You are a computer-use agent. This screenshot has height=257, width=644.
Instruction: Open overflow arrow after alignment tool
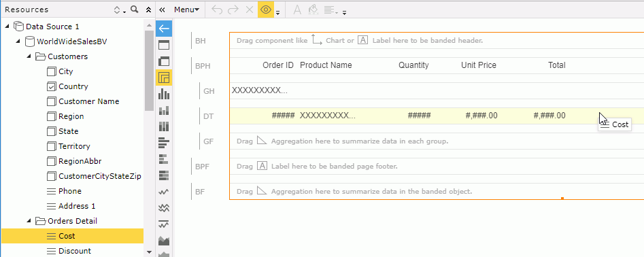tap(344, 12)
